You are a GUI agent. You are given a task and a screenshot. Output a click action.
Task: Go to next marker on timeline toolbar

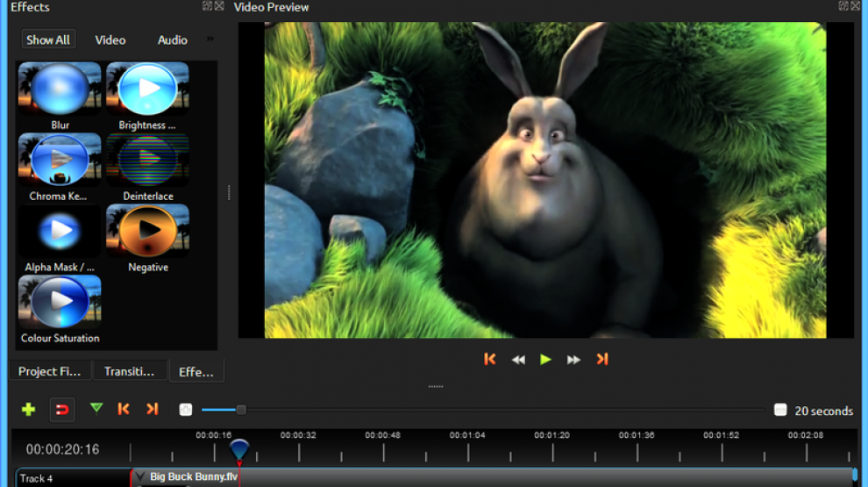click(153, 409)
